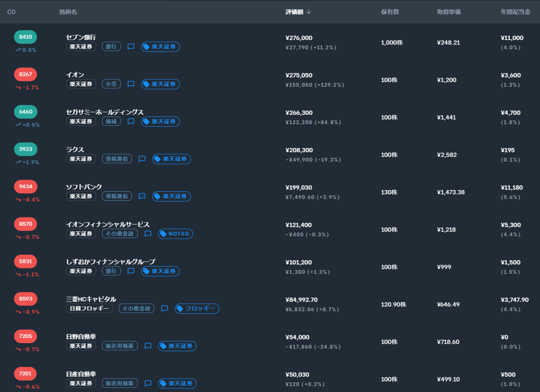Select the valuation ¥275,050

[x=299, y=75]
